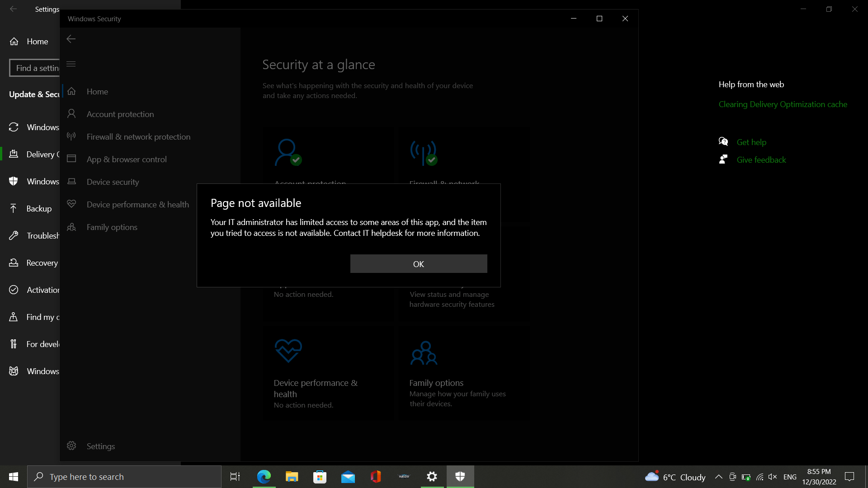Open weather widget showing 6°C Cloudy
Screen dimensions: 868x488
coord(675,477)
